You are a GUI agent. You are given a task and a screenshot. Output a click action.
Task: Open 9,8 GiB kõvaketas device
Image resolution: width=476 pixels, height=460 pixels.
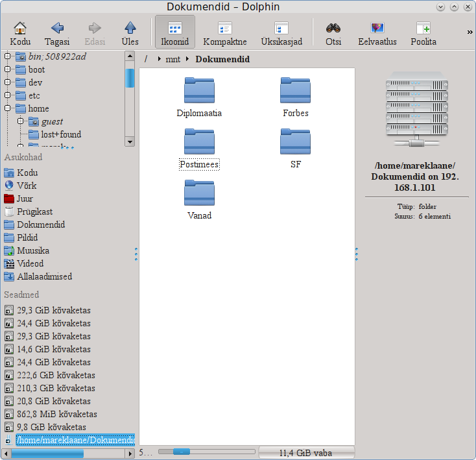[x=45, y=427]
